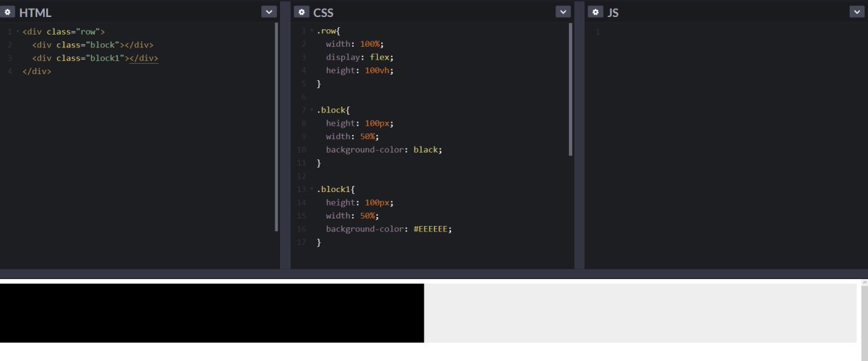Click the div class="block" HTML line

click(93, 45)
